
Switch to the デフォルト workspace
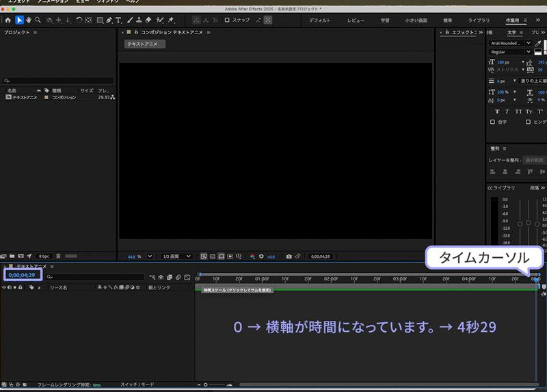pos(319,21)
